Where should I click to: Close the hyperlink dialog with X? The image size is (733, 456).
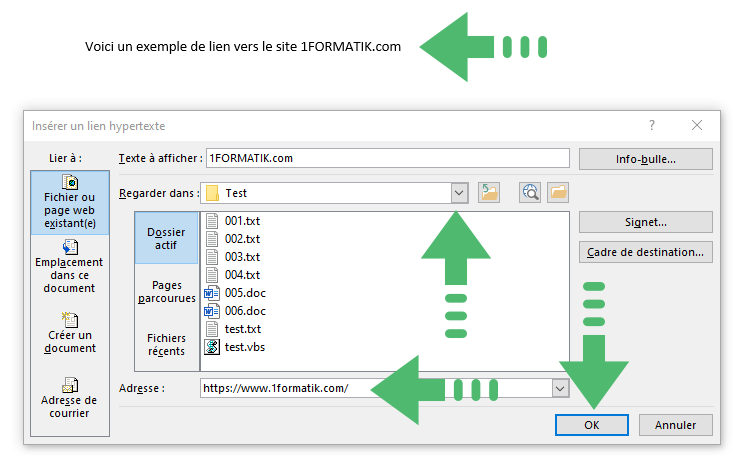(697, 125)
